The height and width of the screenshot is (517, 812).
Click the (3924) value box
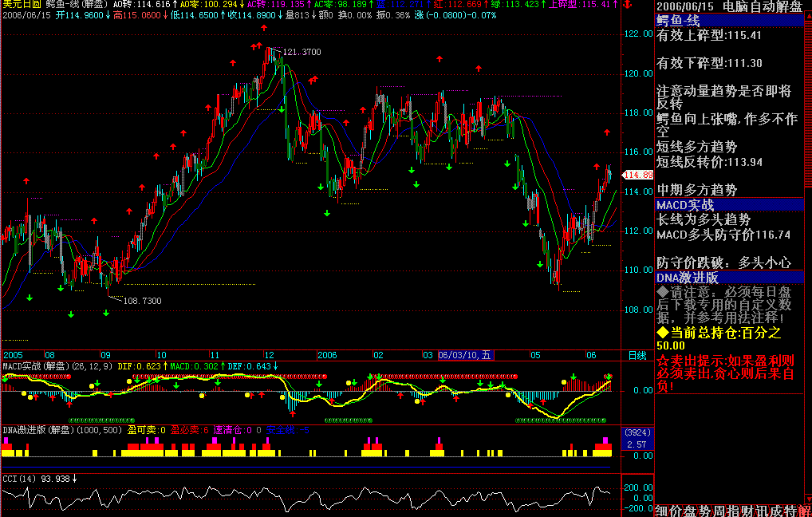[x=637, y=432]
